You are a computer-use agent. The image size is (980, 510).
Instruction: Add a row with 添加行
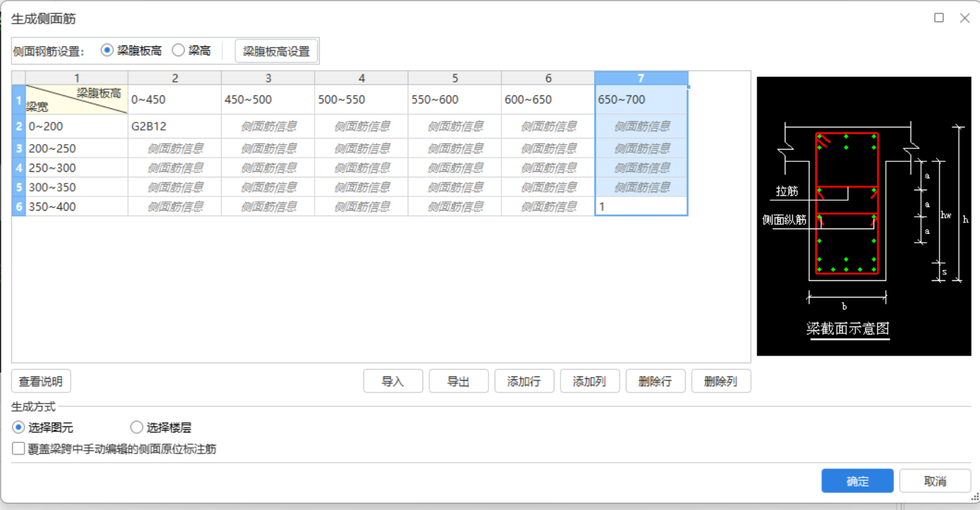pos(524,381)
